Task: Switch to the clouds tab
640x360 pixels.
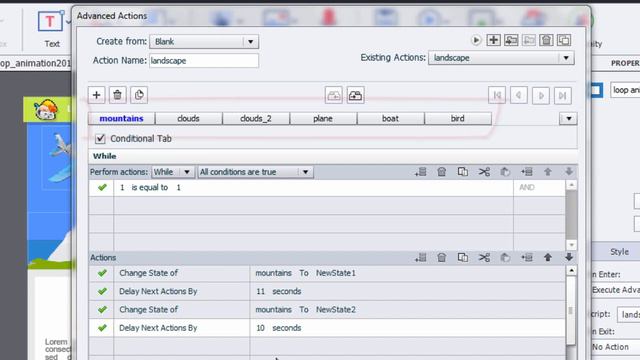Action: (x=189, y=118)
